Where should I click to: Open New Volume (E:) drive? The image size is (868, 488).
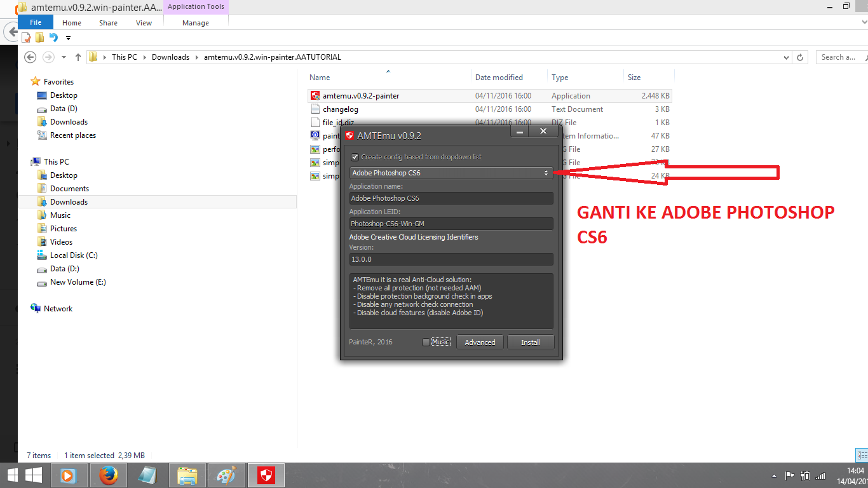[x=78, y=282]
